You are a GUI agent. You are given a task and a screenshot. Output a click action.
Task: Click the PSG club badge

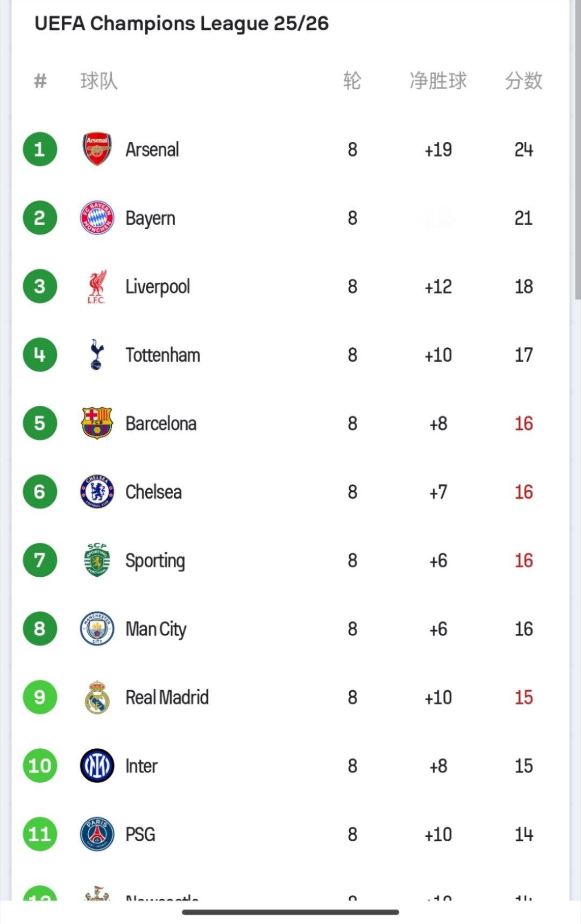97,834
